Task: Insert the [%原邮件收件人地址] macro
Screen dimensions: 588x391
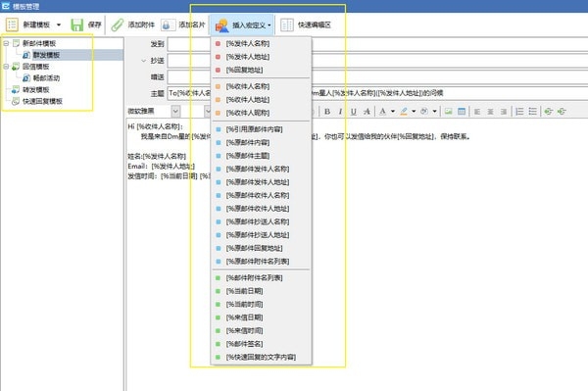Action: [x=262, y=209]
